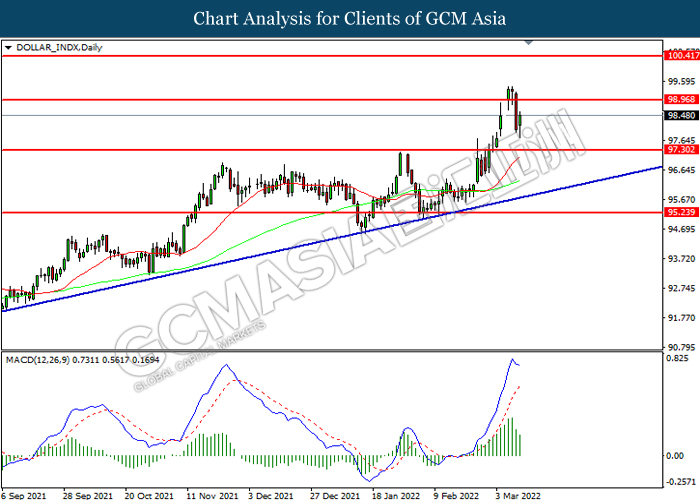The height and width of the screenshot is (500, 700).
Task: Select the blue ascending trendline
Action: [x=331, y=239]
